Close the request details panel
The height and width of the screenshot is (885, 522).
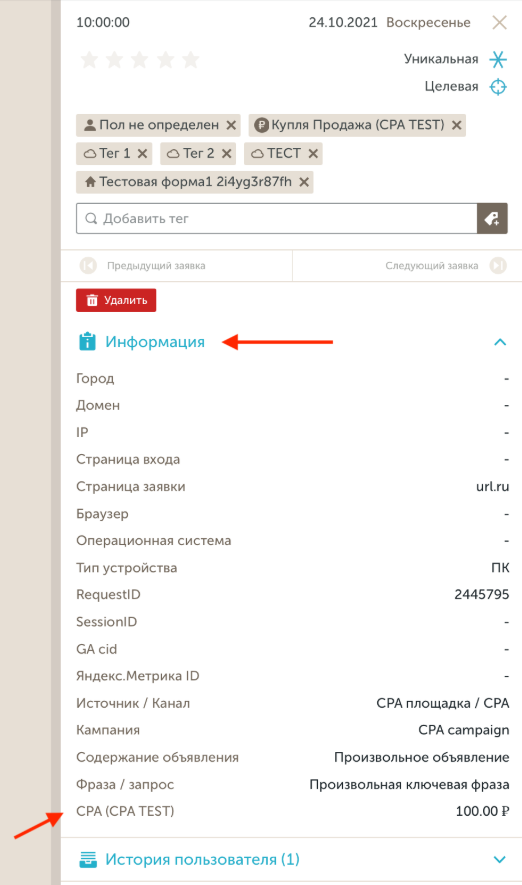[x=499, y=23]
